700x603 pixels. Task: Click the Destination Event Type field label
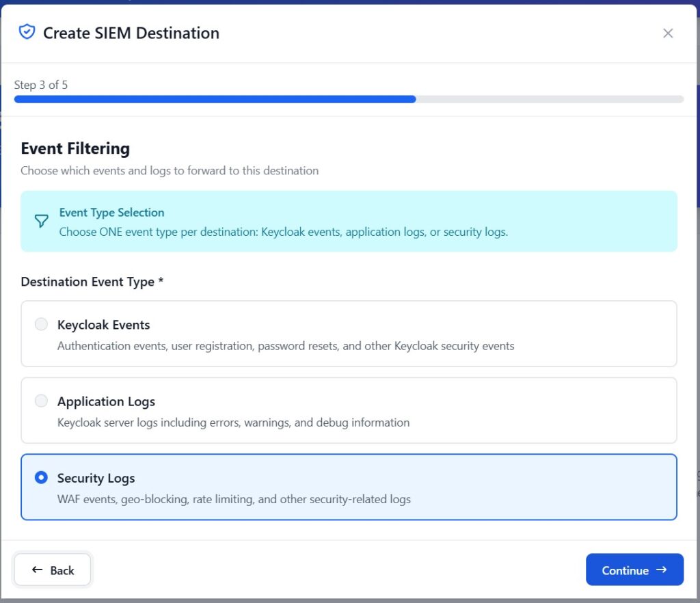pos(92,282)
